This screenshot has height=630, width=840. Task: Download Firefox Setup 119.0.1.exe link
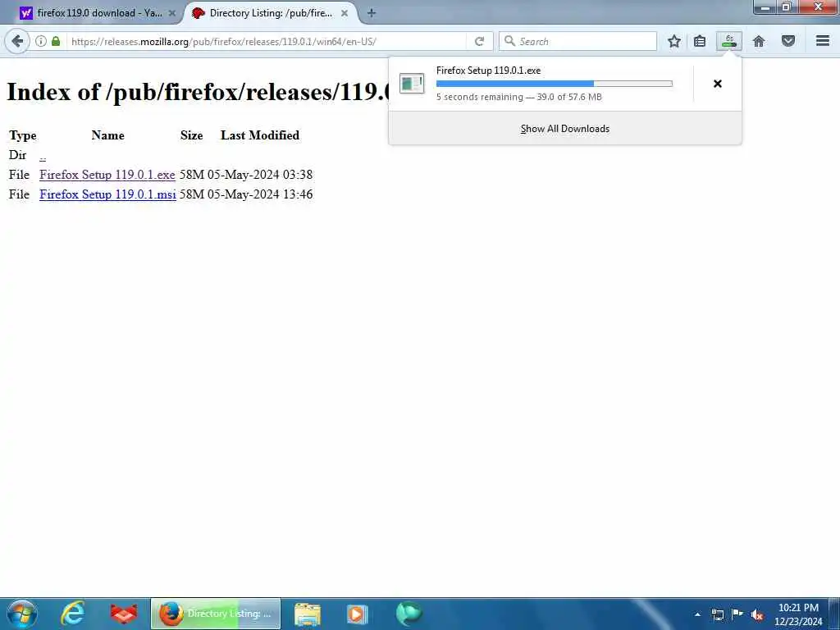pos(107,175)
